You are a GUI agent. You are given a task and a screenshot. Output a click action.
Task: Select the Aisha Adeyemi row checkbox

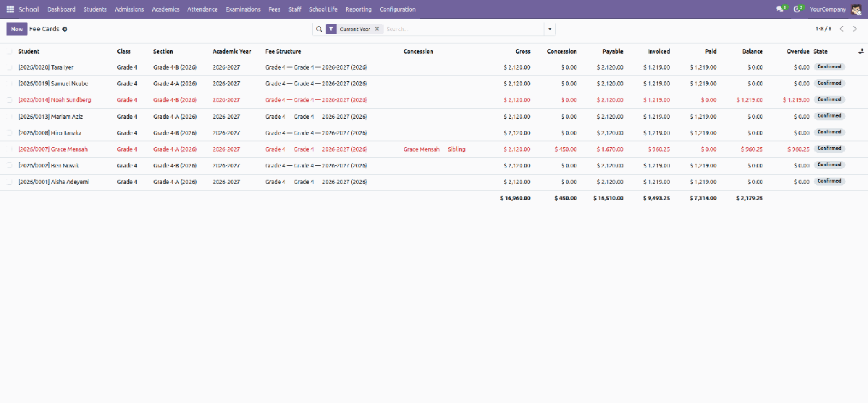9,182
